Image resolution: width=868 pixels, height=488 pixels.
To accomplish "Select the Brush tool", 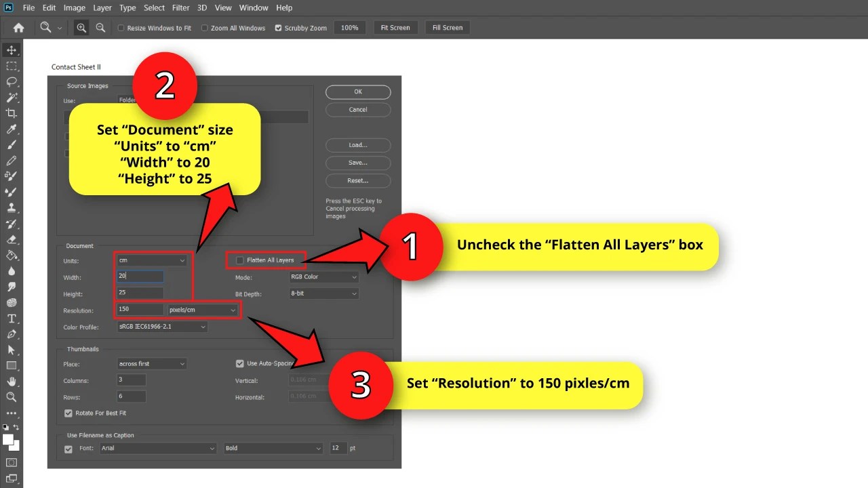I will click(11, 144).
